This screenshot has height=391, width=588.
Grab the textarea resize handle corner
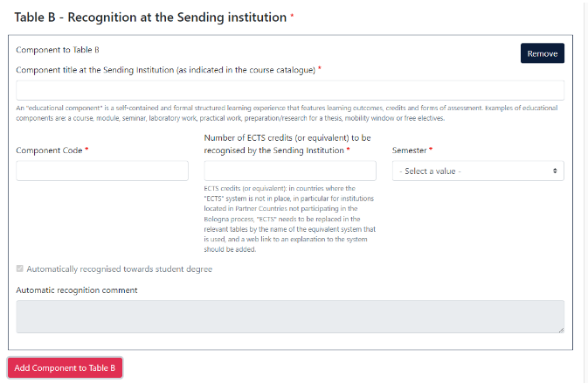[x=561, y=330]
